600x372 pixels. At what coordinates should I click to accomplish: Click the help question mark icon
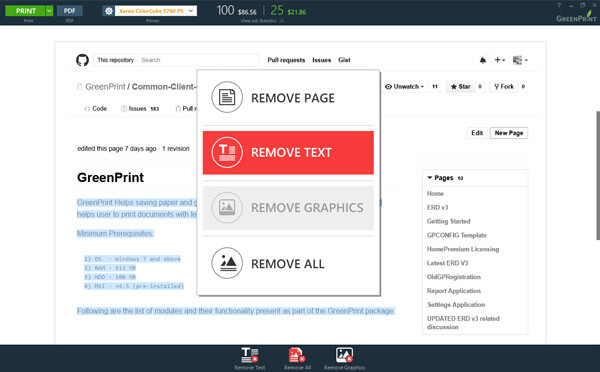(559, 5)
